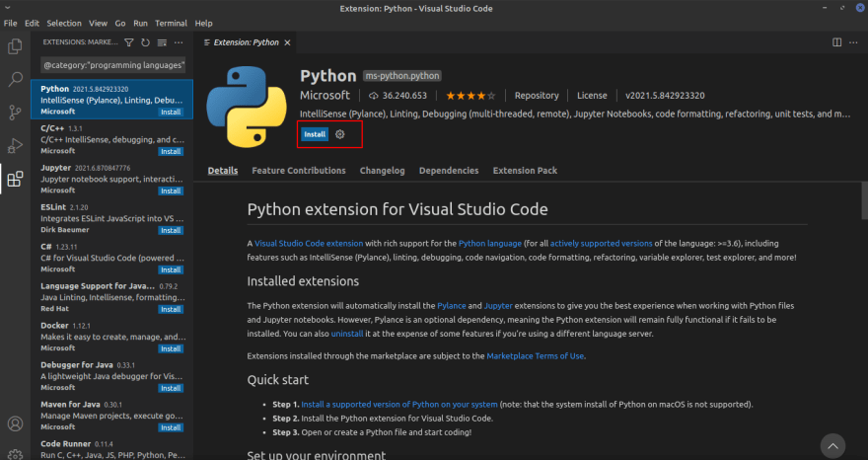The image size is (868, 460).
Task: Install the C/C++ extension
Action: click(x=171, y=151)
